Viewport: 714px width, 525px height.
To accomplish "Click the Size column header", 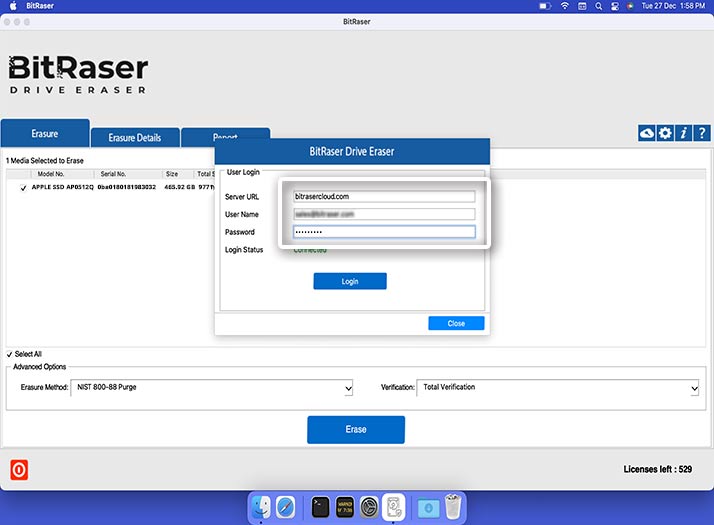I will click(172, 174).
